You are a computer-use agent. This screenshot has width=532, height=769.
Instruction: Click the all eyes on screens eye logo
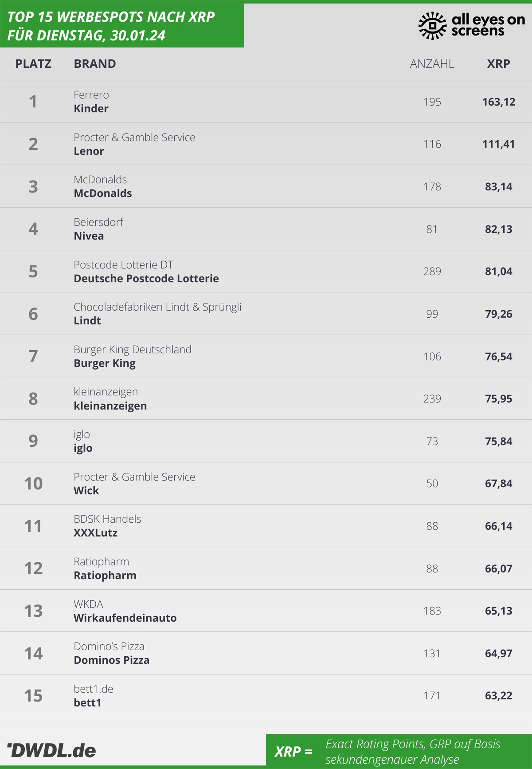[432, 26]
